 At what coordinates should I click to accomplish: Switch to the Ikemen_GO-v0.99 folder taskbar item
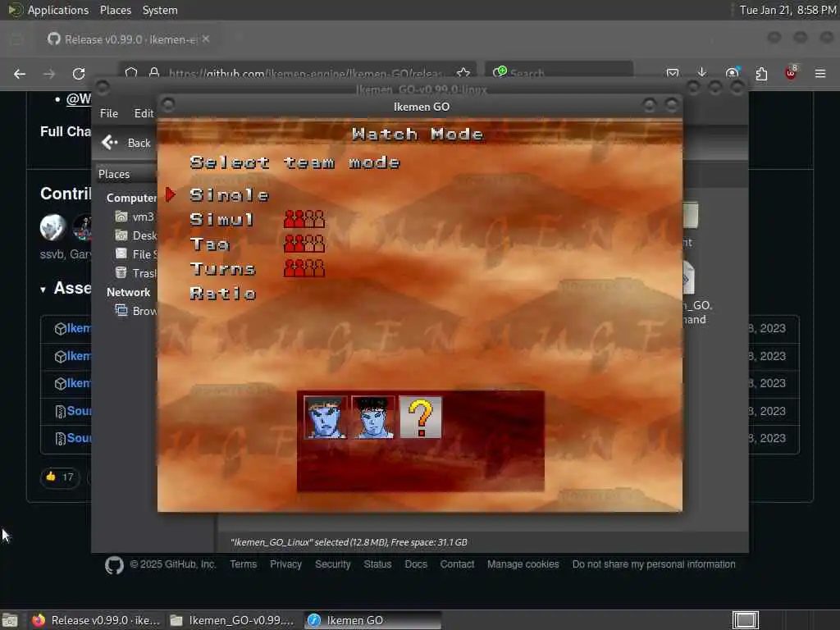coord(232,620)
